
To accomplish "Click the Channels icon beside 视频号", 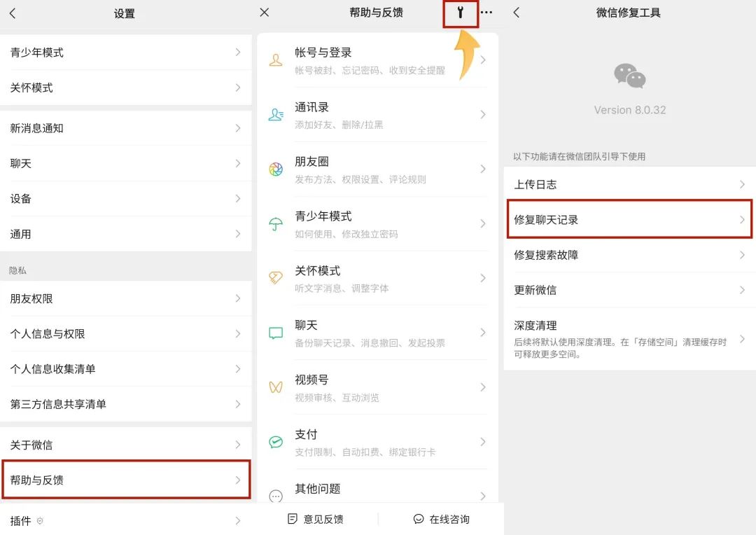I will tap(276, 387).
